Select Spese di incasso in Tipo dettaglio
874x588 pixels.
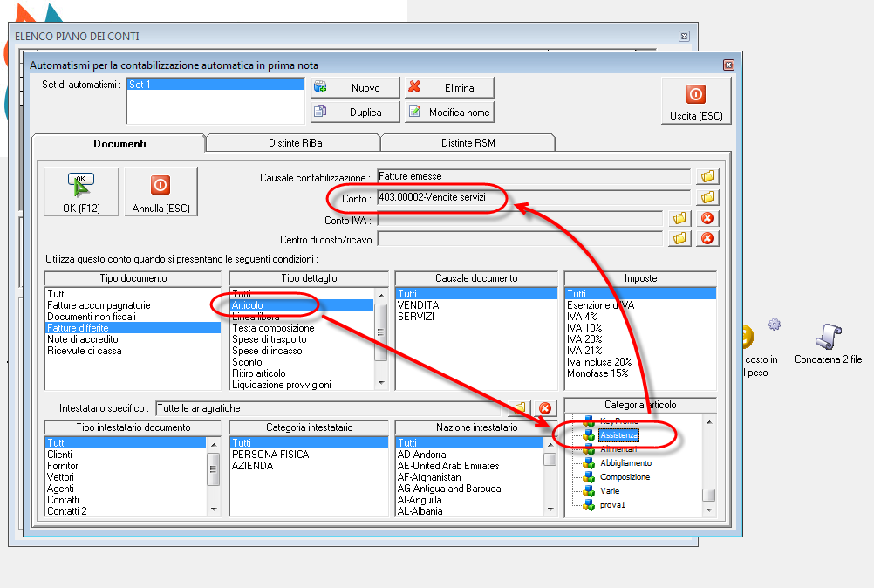302,351
